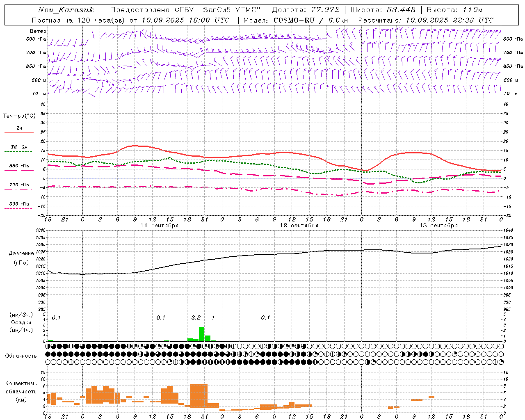This screenshot has height=420, width=525.
Task: Click the 10 м wind level label
Action: 39,94
